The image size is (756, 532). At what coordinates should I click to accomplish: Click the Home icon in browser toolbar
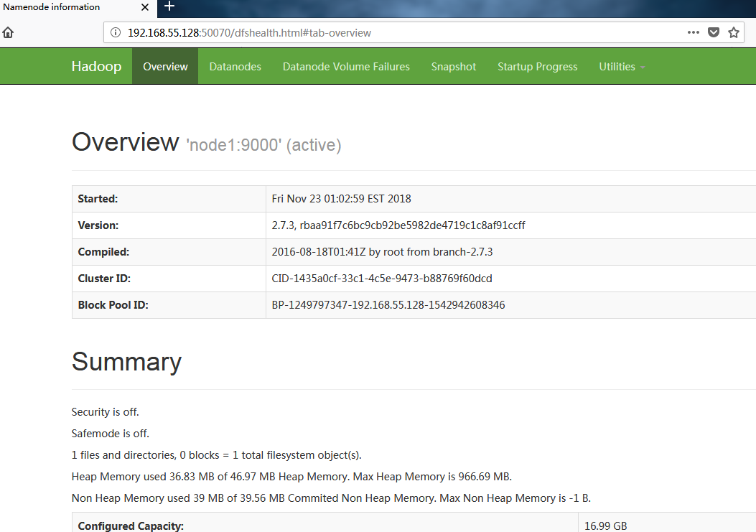tap(9, 33)
